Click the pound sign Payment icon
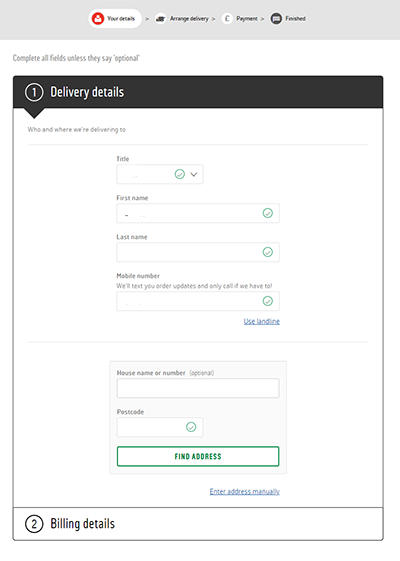The image size is (400, 561). 227,19
